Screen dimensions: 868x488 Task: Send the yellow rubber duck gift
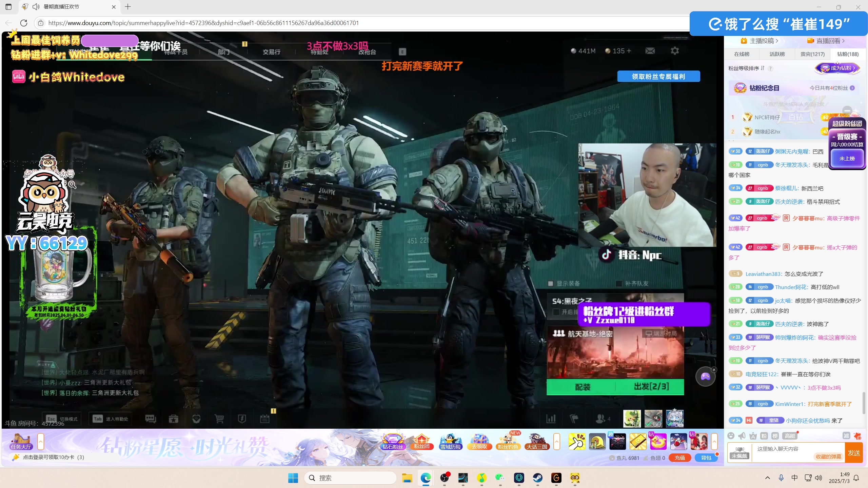point(658,442)
